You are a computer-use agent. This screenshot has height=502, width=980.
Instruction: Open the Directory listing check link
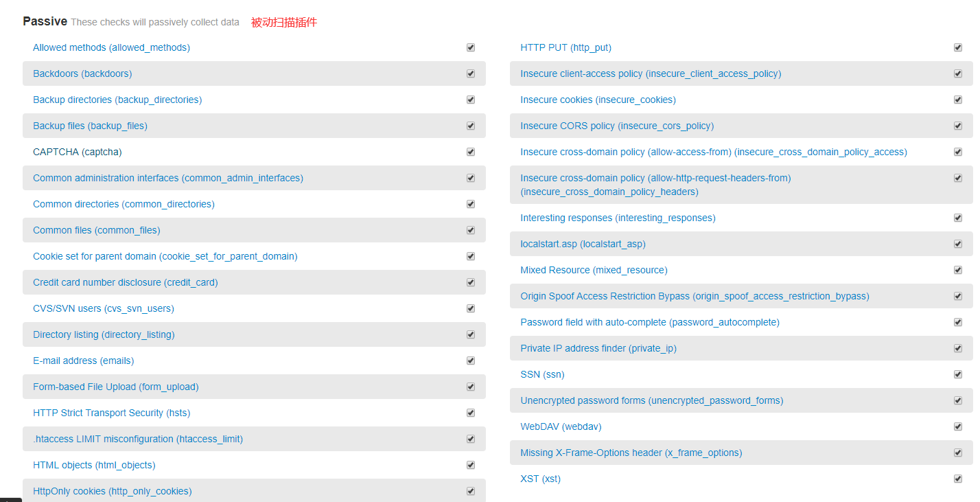click(104, 334)
